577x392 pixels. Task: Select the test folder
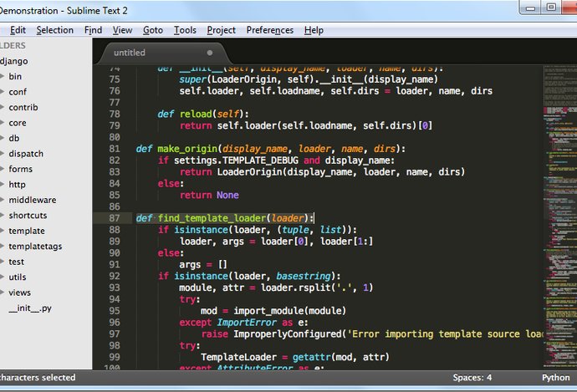pos(16,262)
